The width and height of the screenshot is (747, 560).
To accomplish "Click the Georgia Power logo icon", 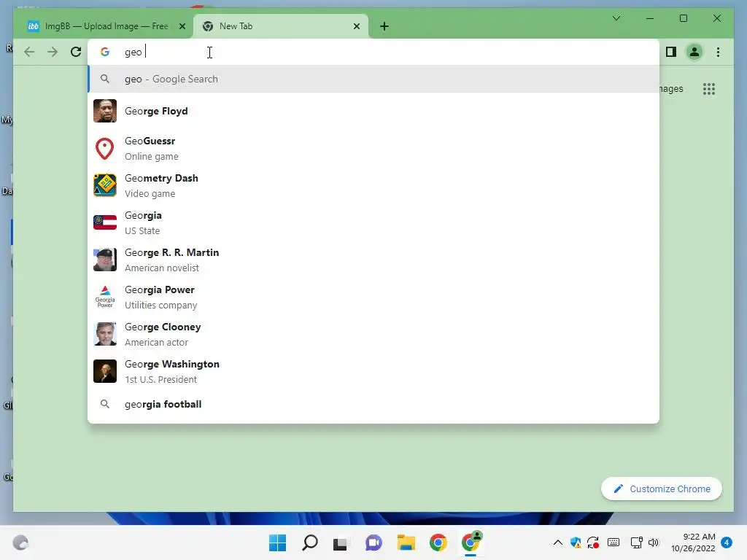I will click(x=105, y=297).
